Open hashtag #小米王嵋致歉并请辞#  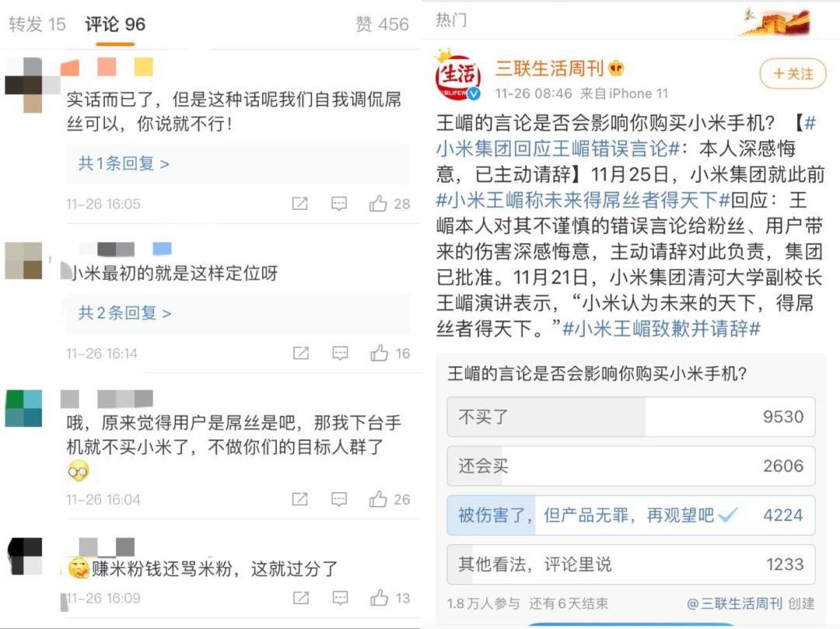661,328
